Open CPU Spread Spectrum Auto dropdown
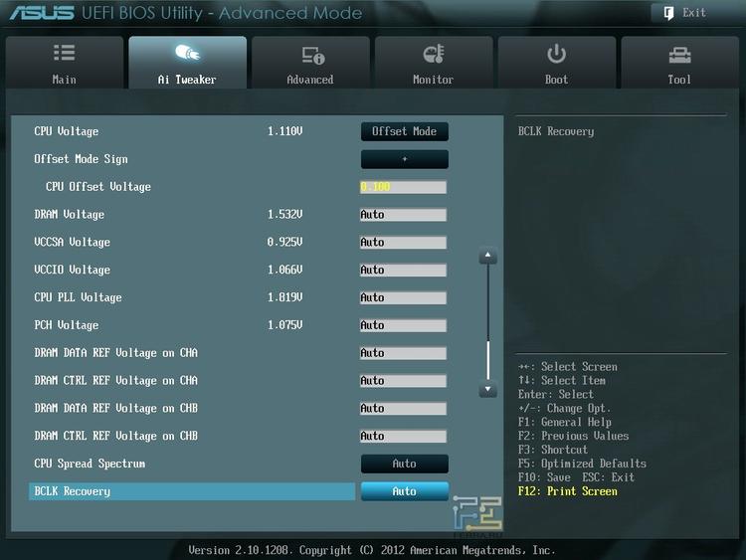746x560 pixels. (x=405, y=464)
